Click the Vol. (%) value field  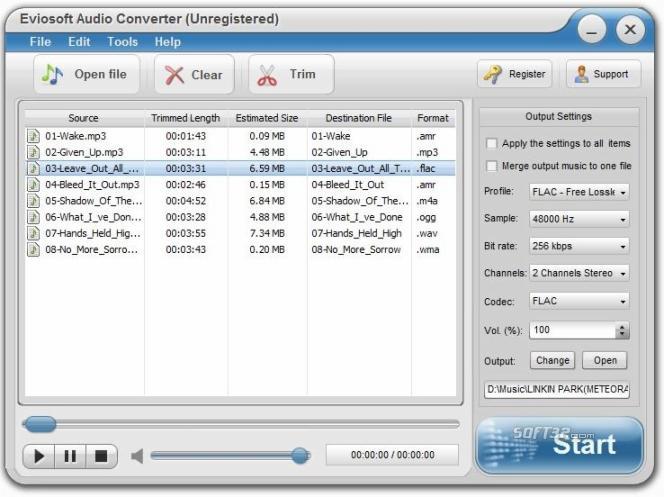[x=573, y=330]
